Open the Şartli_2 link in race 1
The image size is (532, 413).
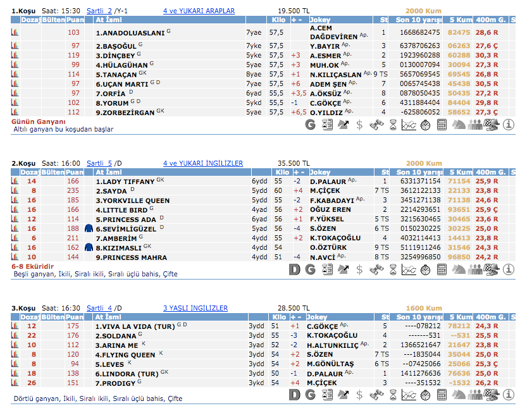point(99,11)
